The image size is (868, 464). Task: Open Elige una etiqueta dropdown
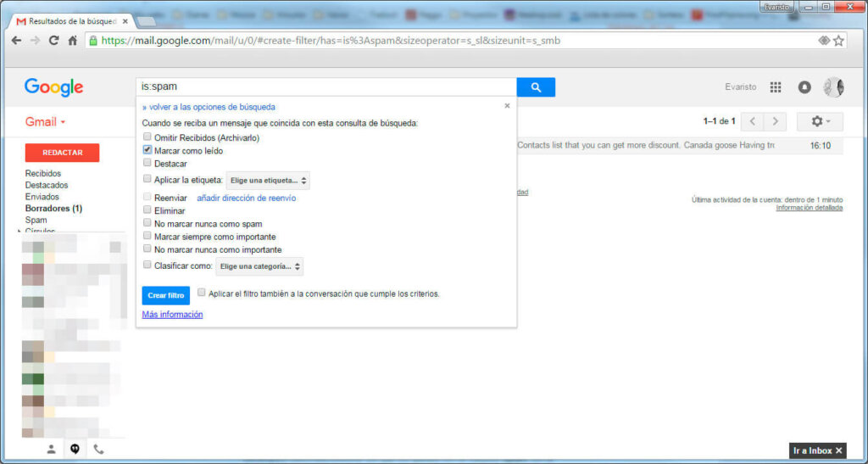pos(268,181)
